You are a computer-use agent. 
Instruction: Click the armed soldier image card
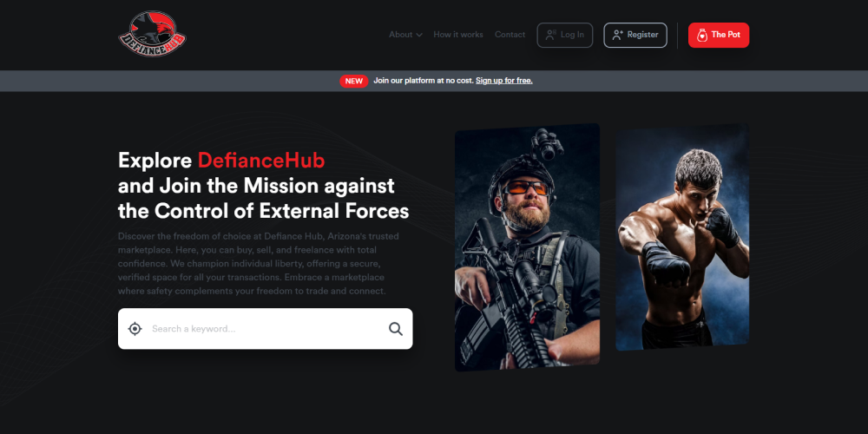click(527, 247)
